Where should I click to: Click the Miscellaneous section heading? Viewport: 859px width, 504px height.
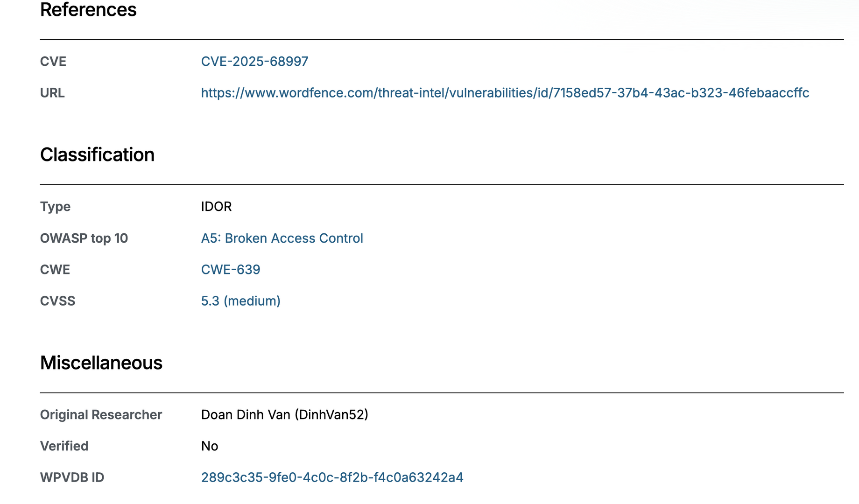click(101, 363)
